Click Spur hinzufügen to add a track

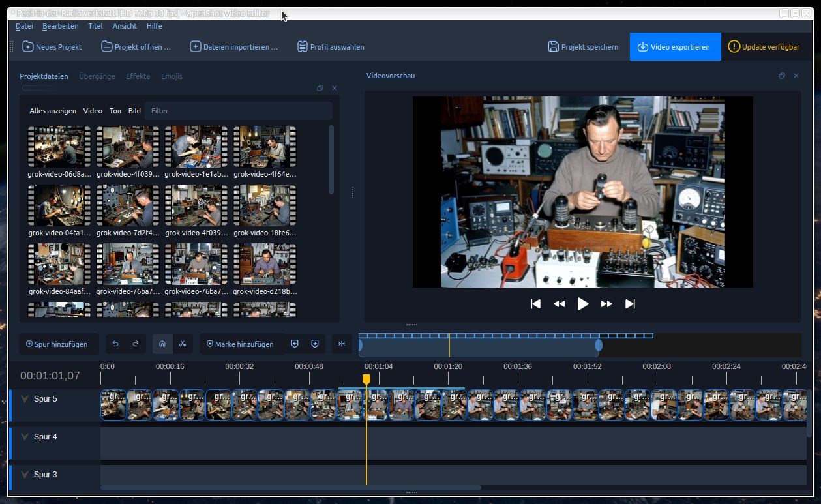click(57, 344)
